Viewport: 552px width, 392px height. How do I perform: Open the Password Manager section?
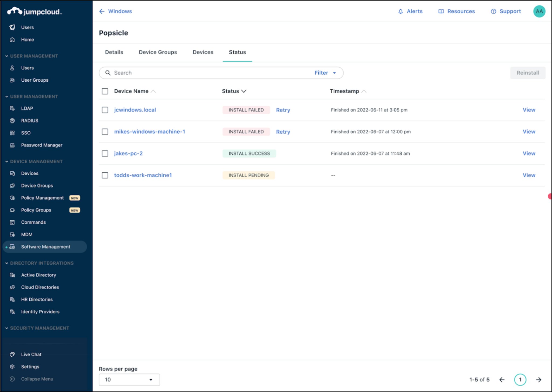42,145
